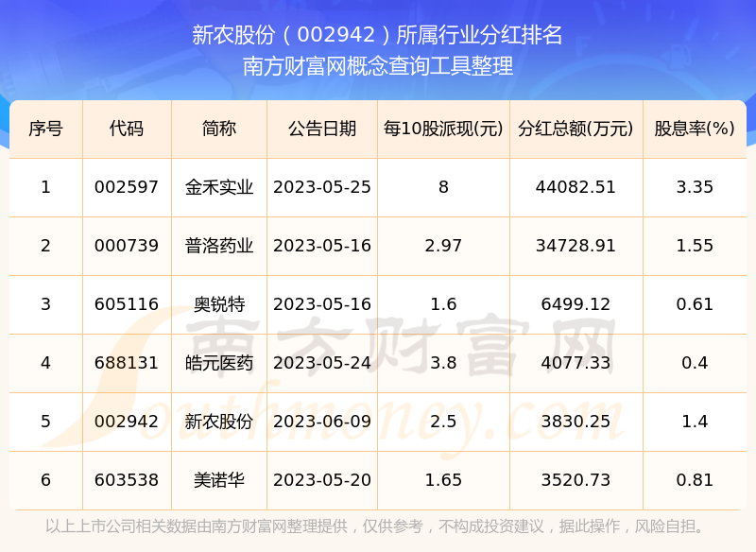The width and height of the screenshot is (756, 552).
Task: Click company name 奥锐特
Action: coord(219,304)
